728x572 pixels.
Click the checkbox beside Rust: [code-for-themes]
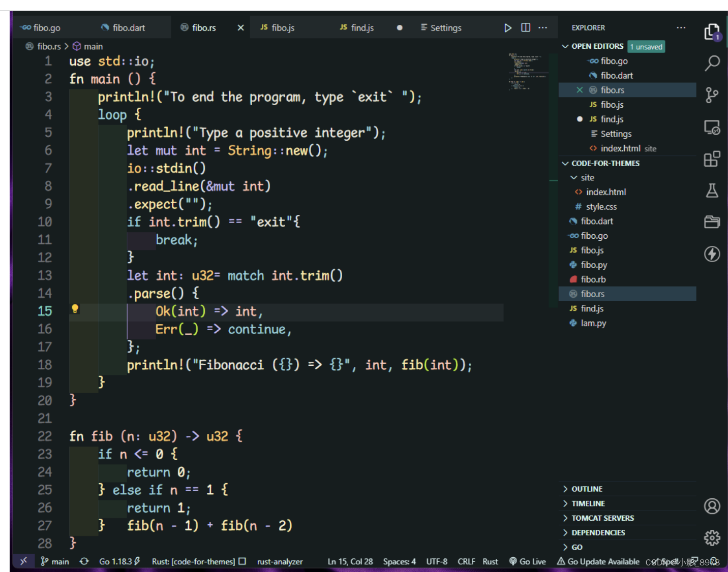click(242, 561)
